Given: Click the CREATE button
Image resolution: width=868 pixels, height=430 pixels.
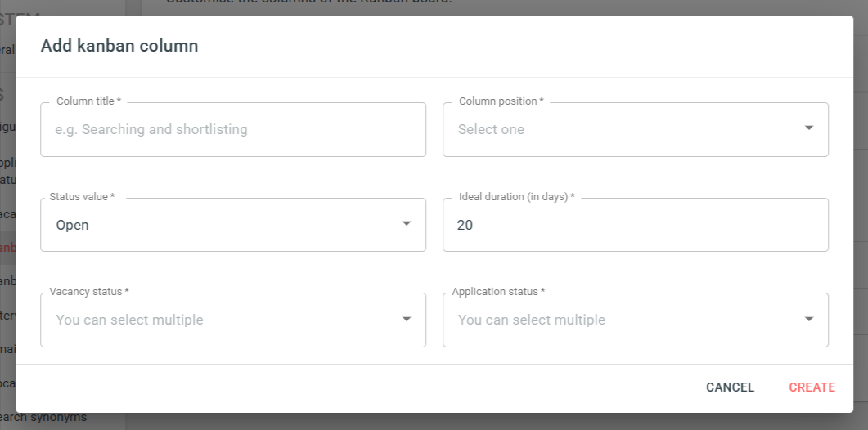Looking at the screenshot, I should [812, 387].
